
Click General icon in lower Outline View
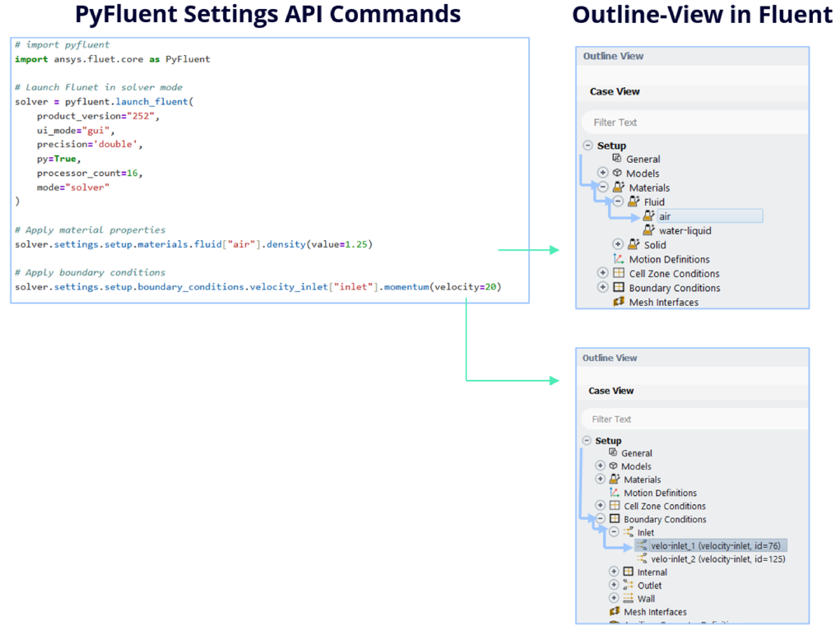click(x=612, y=452)
